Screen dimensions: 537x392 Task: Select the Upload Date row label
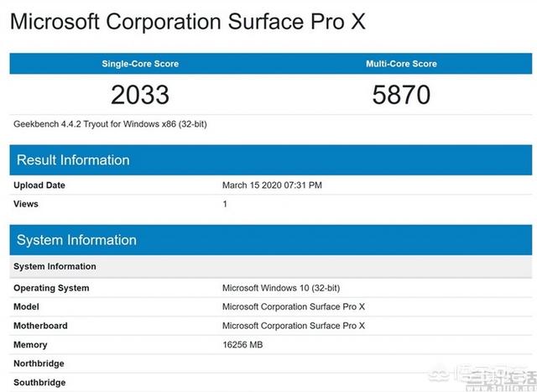pyautogui.click(x=39, y=186)
